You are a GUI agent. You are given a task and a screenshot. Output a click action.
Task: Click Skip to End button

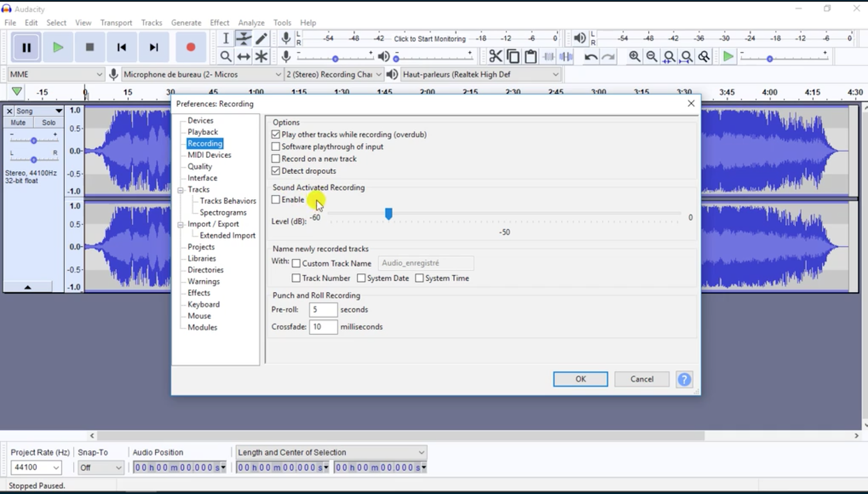click(154, 47)
